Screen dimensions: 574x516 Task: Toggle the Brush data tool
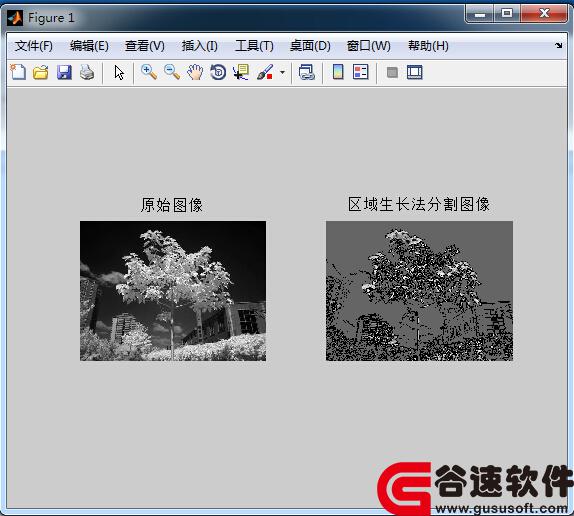pyautogui.click(x=265, y=72)
